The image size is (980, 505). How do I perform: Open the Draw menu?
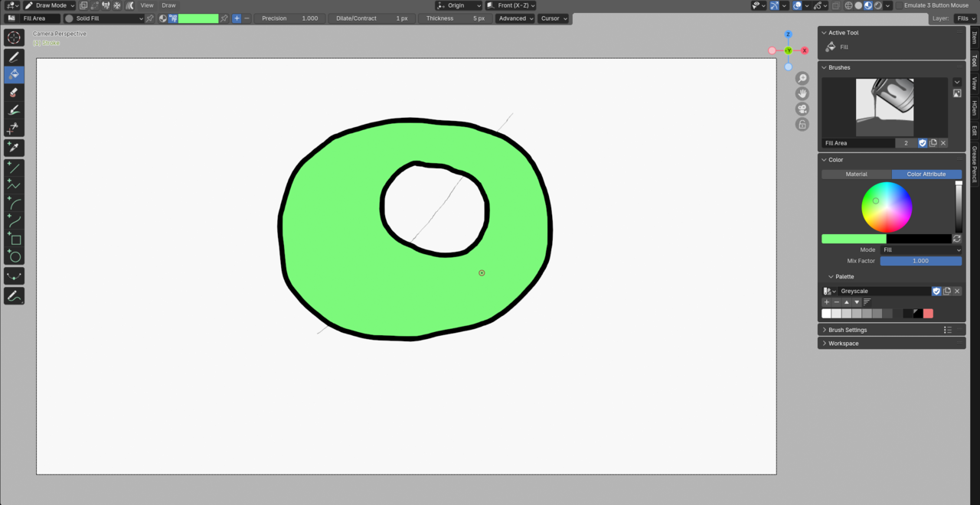point(168,5)
